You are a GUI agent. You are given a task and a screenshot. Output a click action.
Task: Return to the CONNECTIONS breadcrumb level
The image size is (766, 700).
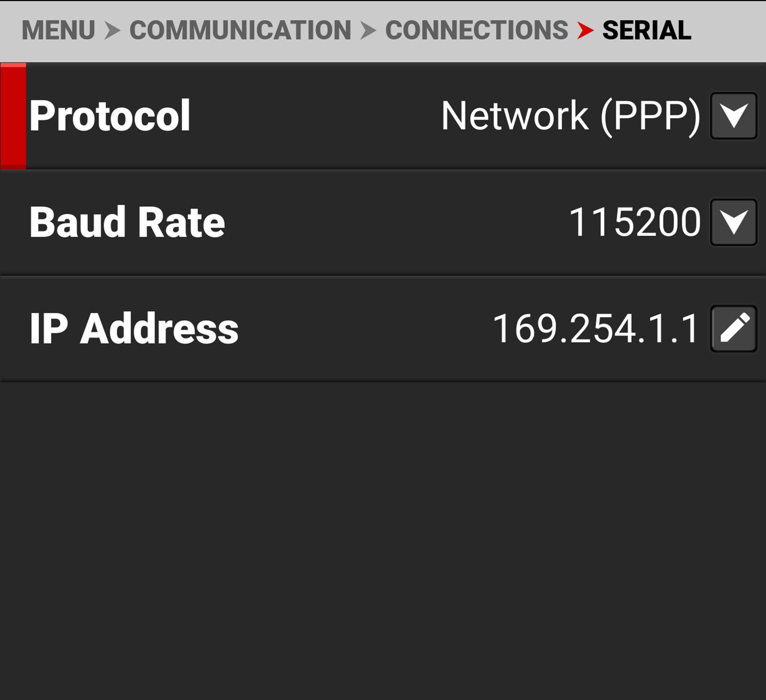(476, 30)
